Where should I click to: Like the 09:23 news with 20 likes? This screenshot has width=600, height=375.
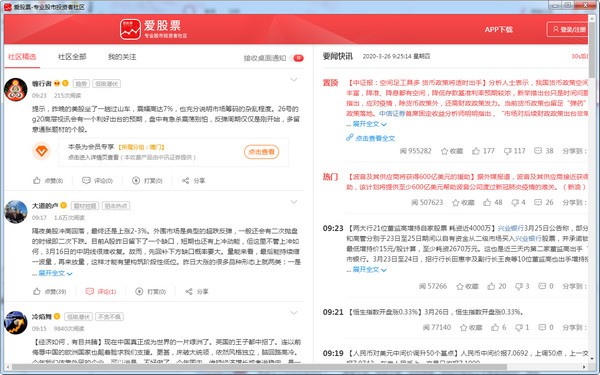tap(497, 286)
